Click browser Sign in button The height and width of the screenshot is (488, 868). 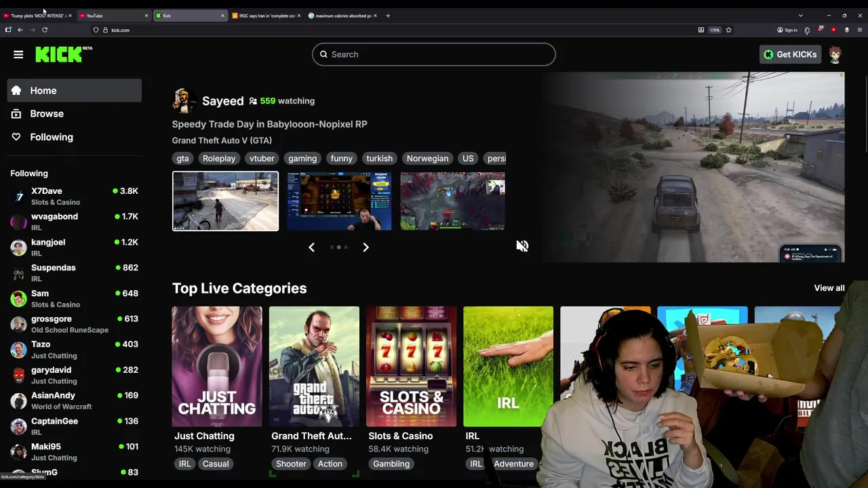[787, 30]
